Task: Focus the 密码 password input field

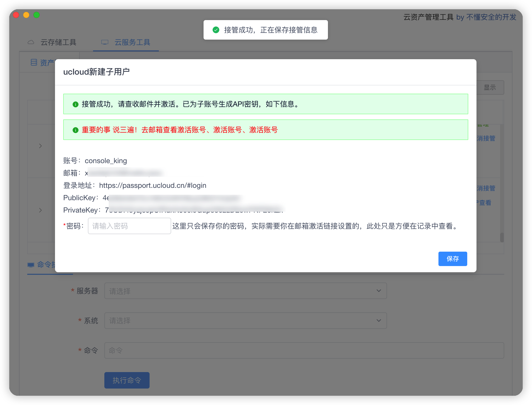Action: tap(129, 226)
